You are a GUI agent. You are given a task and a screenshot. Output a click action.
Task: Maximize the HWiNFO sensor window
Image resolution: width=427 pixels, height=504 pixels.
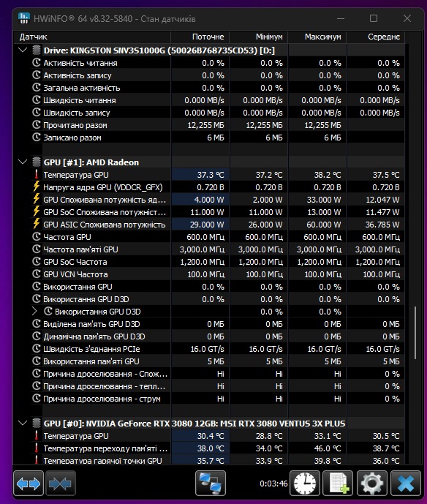click(x=374, y=18)
